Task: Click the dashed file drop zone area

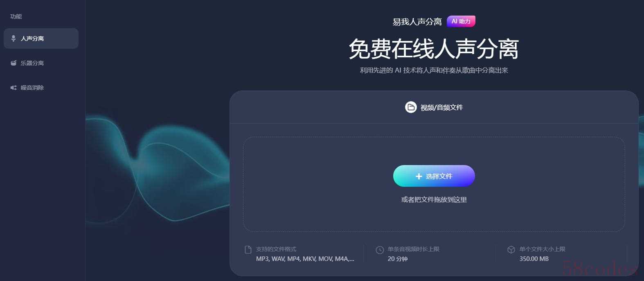Action: tap(434, 184)
